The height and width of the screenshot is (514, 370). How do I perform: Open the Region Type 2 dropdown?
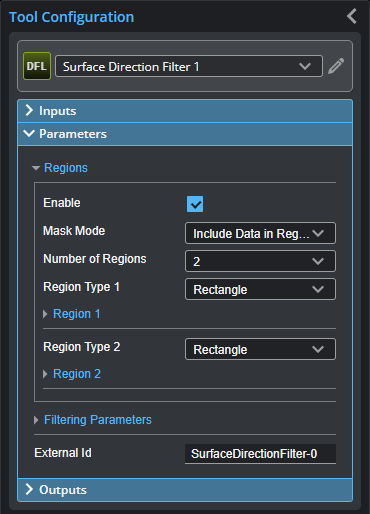click(260, 349)
